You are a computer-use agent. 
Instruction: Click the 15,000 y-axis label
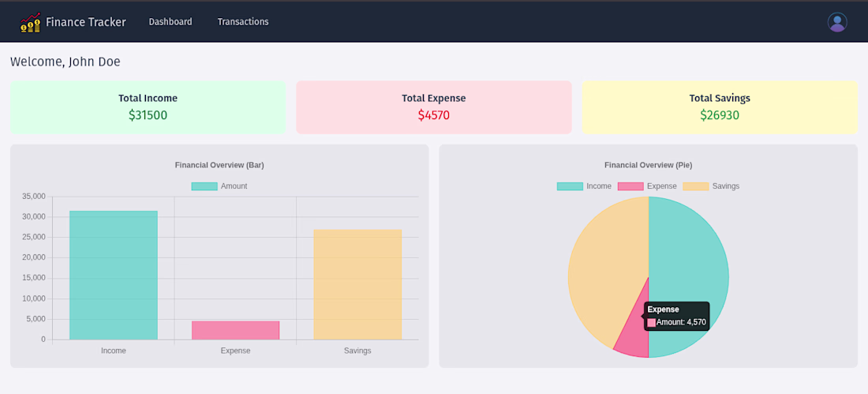34,278
